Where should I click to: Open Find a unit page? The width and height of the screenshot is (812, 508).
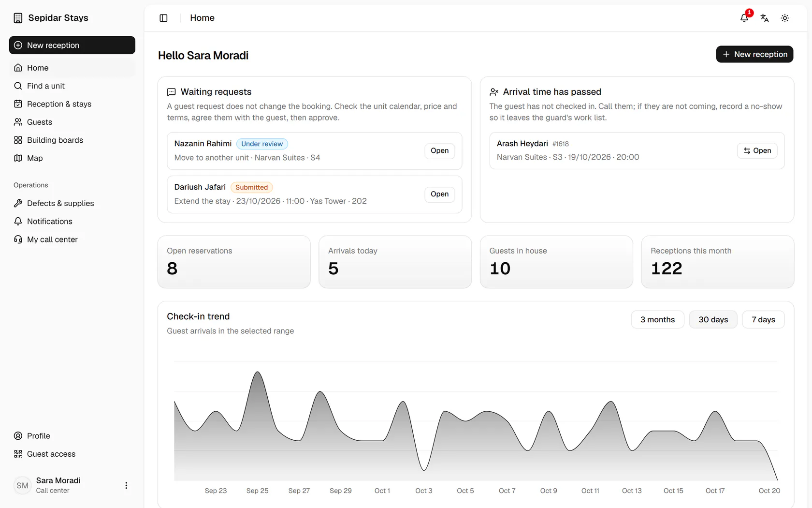coord(72,86)
